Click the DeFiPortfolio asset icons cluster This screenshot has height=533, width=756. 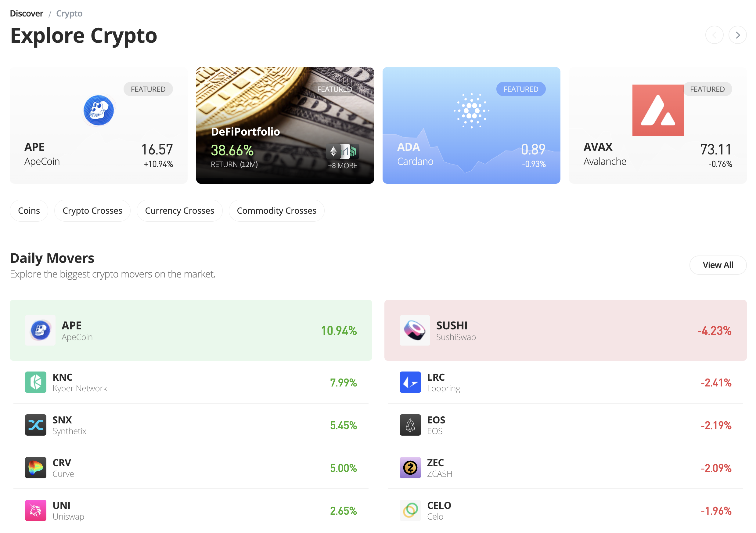pos(342,151)
